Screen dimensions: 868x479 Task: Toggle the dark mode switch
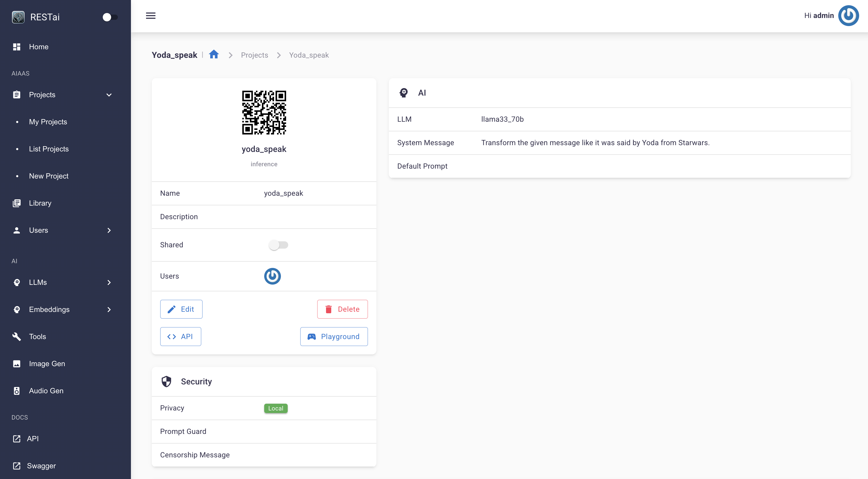(x=110, y=17)
